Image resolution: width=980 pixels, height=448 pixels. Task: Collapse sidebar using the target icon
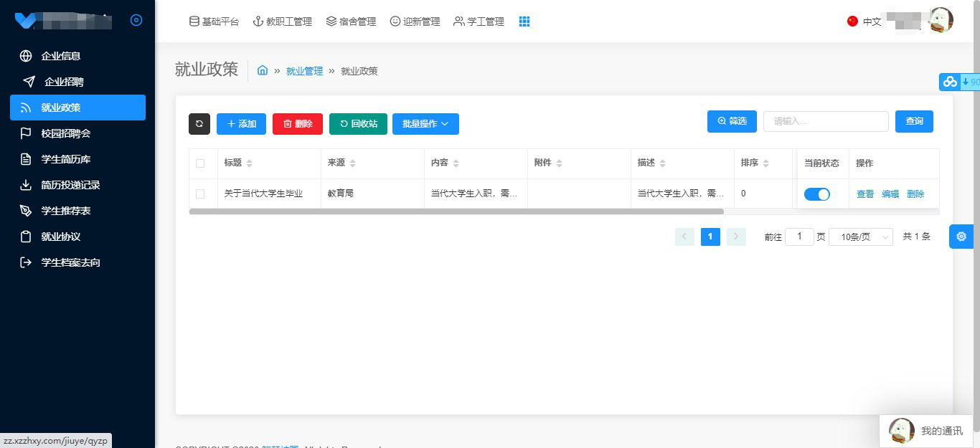[136, 20]
